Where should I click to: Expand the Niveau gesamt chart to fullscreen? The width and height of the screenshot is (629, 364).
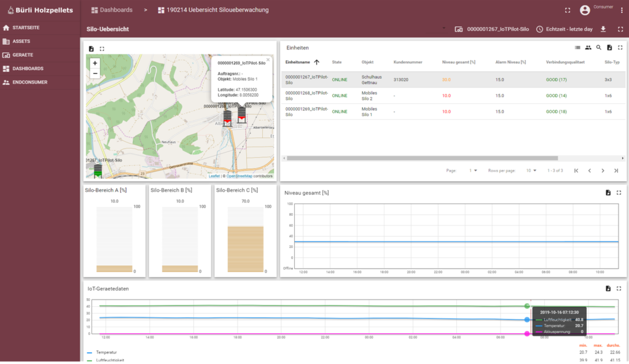(x=619, y=191)
